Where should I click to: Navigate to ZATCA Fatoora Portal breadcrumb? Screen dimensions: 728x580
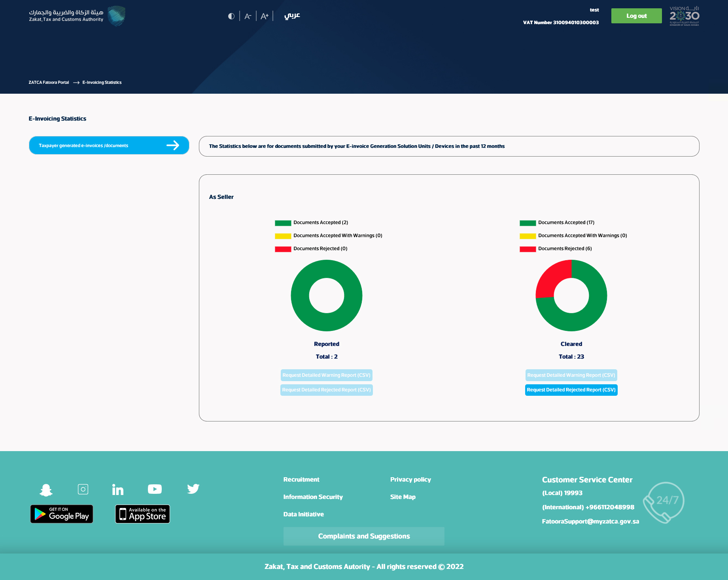(x=49, y=82)
